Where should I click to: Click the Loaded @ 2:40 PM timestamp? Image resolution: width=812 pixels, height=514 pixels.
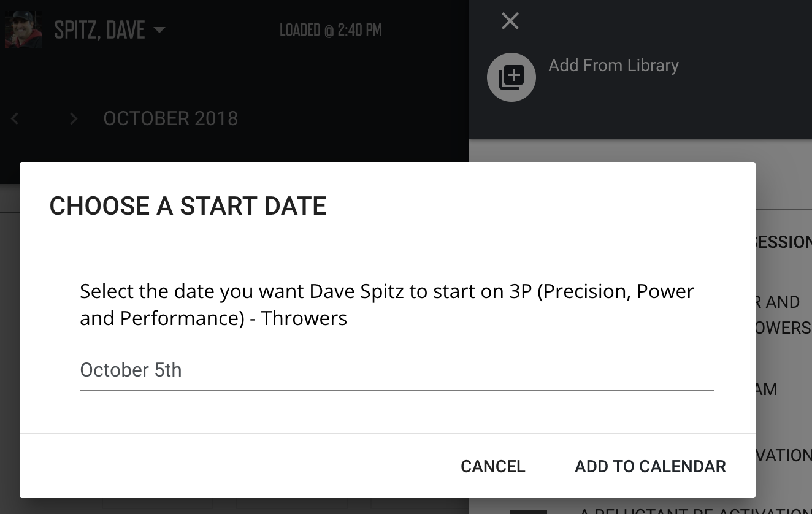(331, 29)
